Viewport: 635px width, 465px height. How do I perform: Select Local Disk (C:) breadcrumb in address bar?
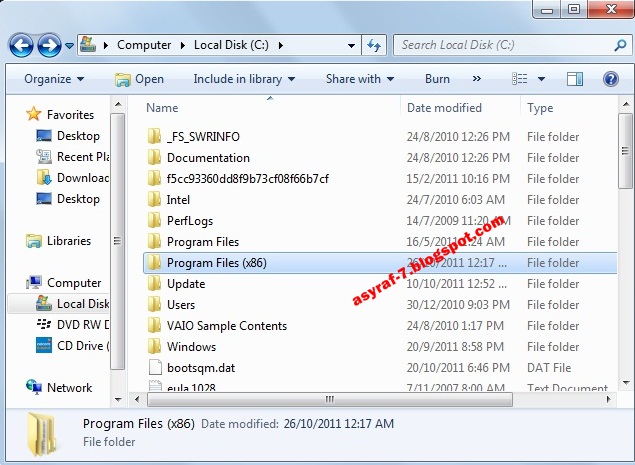click(231, 45)
